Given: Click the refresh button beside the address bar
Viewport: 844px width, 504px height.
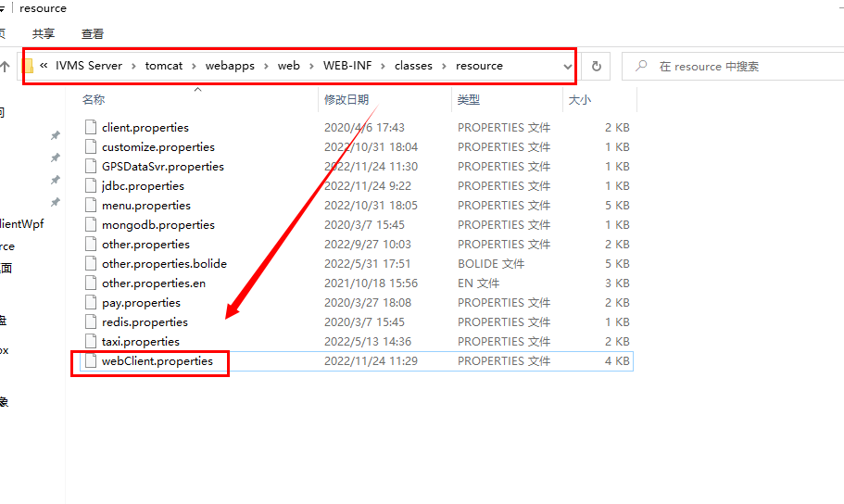Looking at the screenshot, I should point(597,66).
